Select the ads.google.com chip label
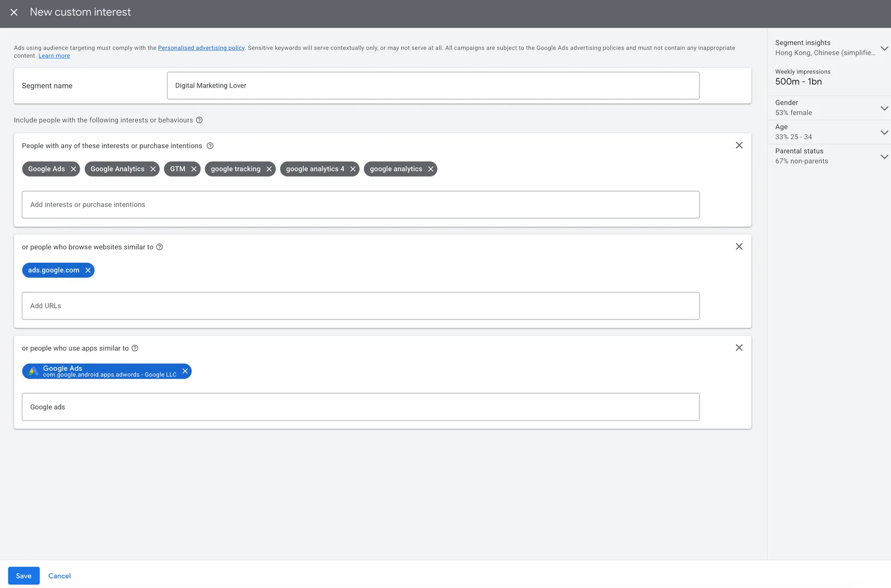The width and height of the screenshot is (891, 588). tap(53, 271)
